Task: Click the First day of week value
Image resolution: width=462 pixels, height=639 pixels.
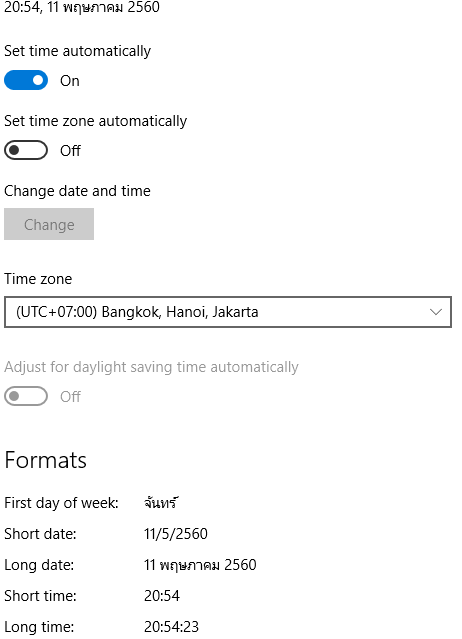Action: coord(161,502)
